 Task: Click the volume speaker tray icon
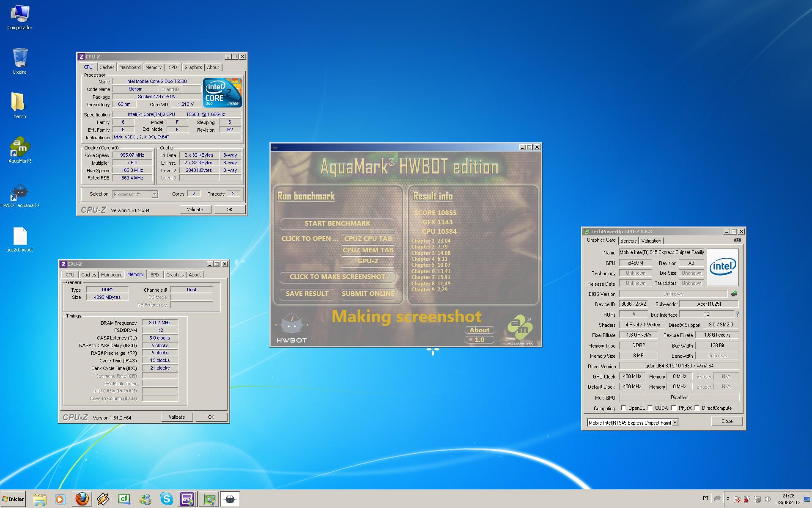tap(768, 499)
